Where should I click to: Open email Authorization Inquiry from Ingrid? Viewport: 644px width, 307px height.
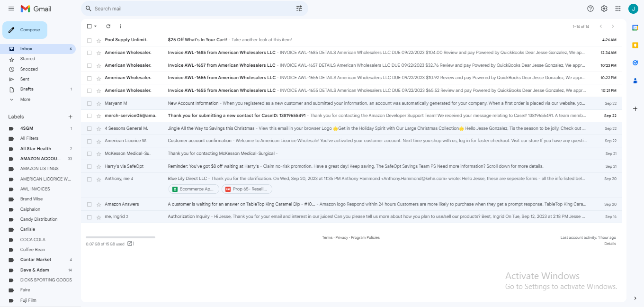[x=351, y=217]
